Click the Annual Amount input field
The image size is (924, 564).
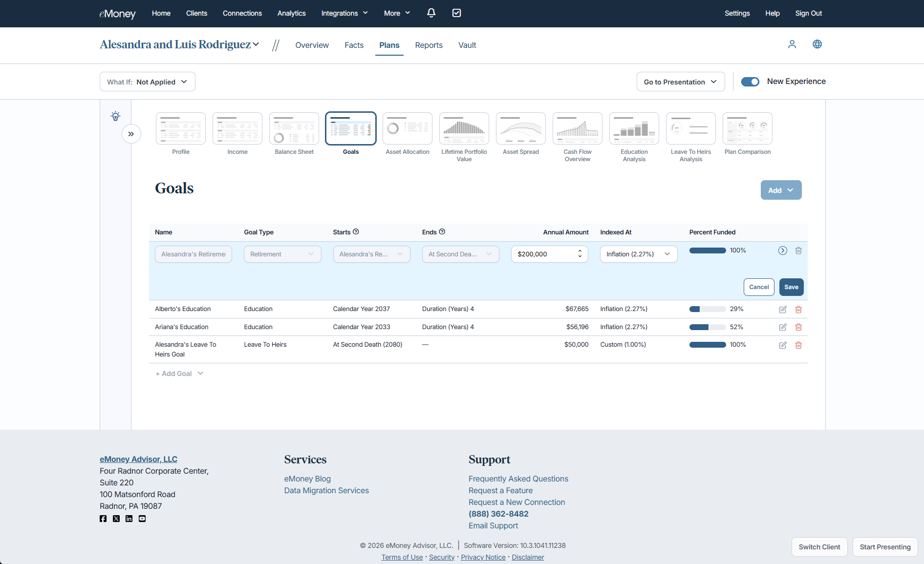tap(545, 254)
